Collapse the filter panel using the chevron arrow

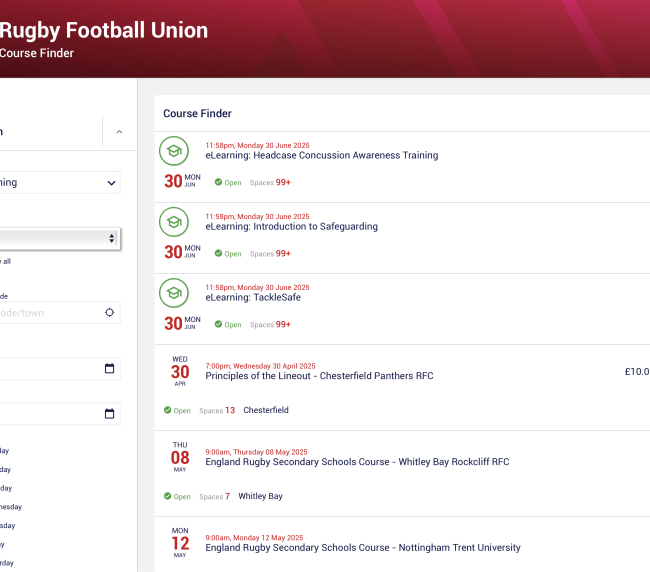[x=120, y=132]
